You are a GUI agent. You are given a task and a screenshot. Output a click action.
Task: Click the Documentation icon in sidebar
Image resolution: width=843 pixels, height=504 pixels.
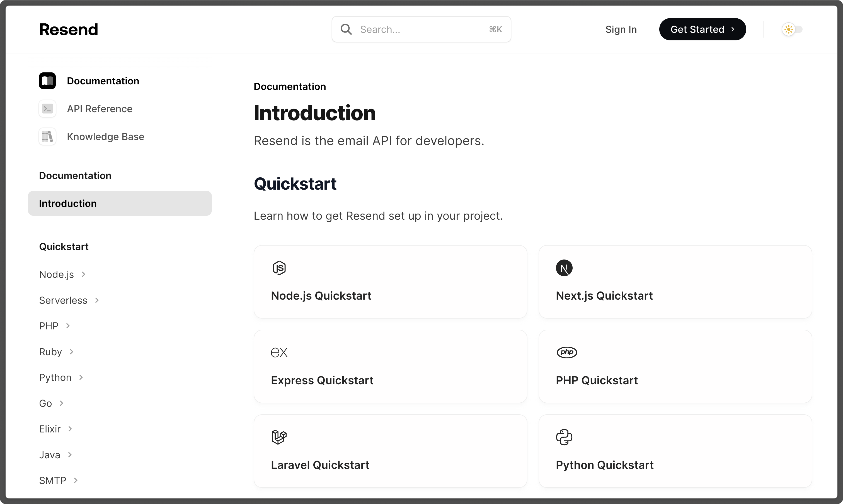coord(47,80)
